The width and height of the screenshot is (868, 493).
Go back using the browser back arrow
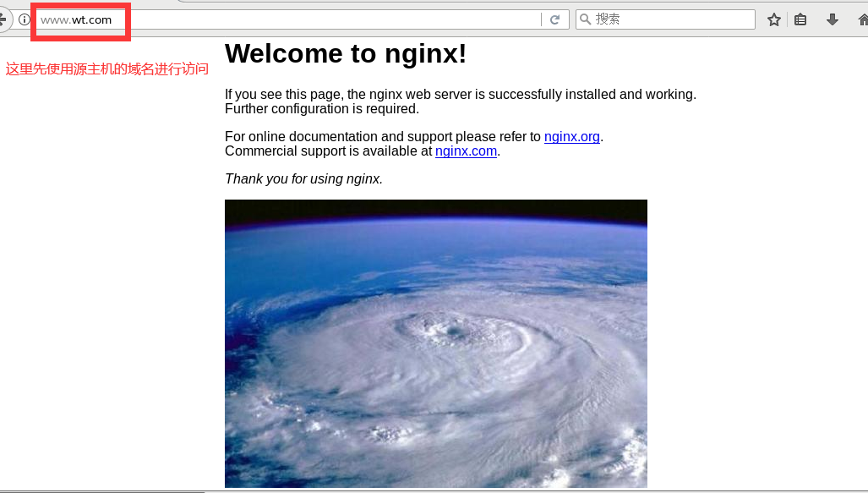[x=3, y=20]
